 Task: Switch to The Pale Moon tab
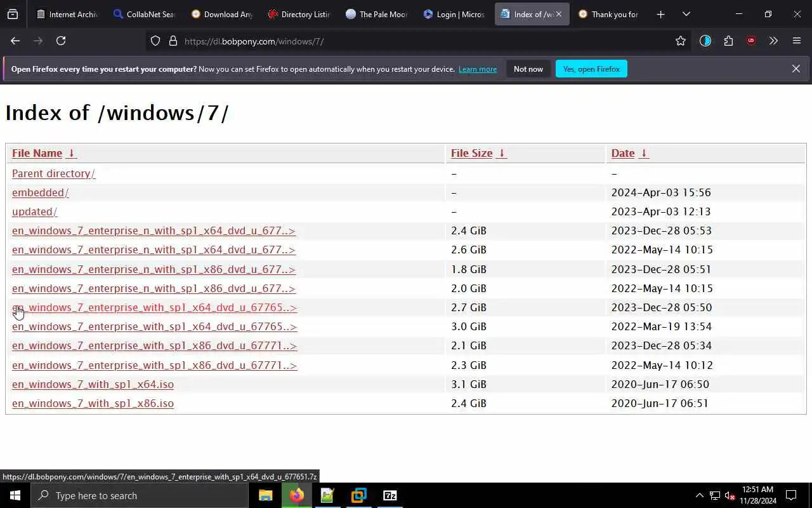(377, 14)
